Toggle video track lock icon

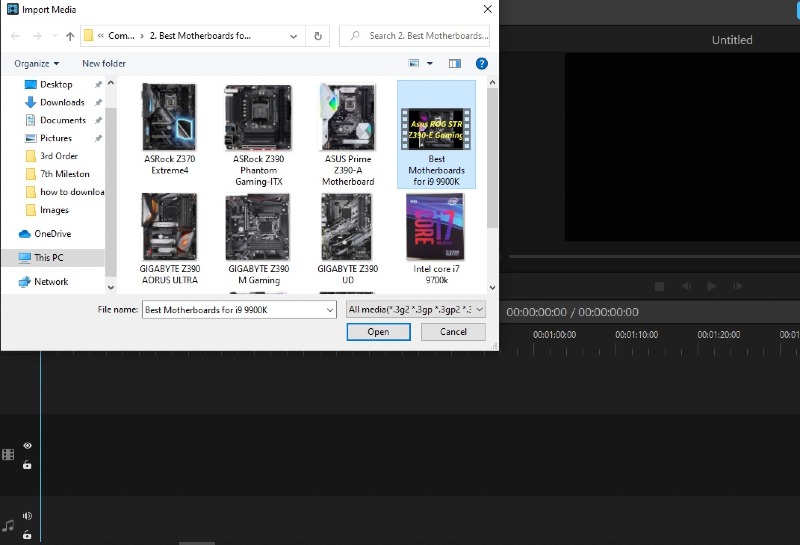[27, 465]
